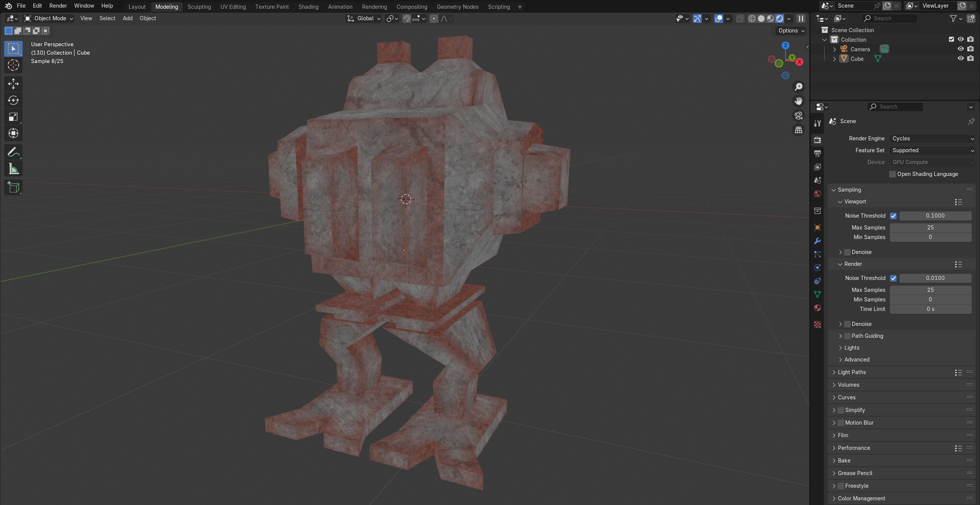Enable Open Shading Language checkbox
This screenshot has height=505, width=980.
[x=892, y=174]
